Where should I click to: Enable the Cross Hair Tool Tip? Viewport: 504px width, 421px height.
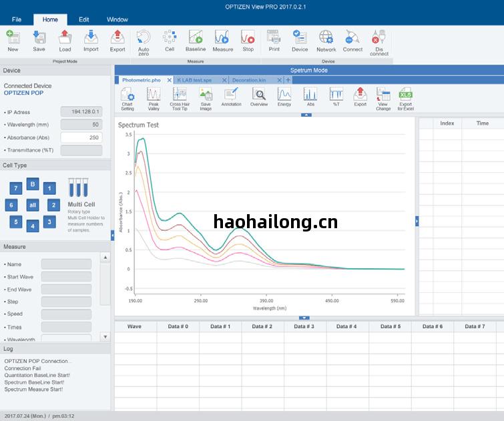[x=179, y=97]
